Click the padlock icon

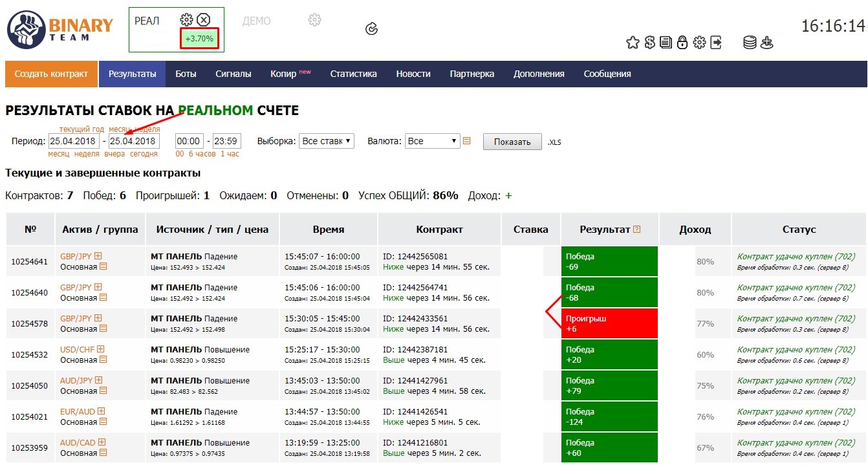(x=682, y=43)
